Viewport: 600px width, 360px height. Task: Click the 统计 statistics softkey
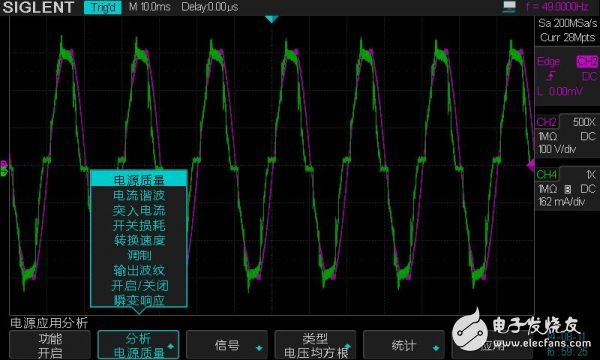point(403,345)
